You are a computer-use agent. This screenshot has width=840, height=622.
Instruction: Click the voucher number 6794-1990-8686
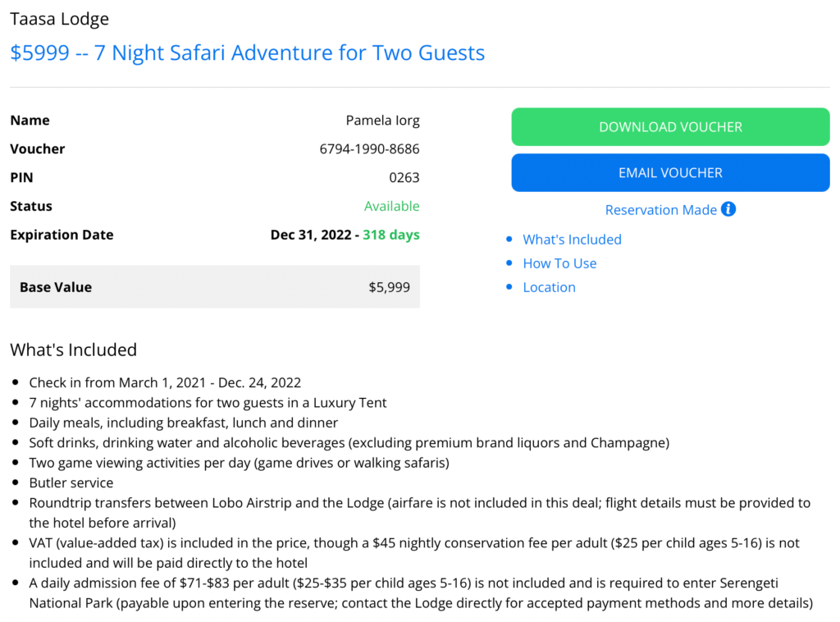click(x=369, y=149)
